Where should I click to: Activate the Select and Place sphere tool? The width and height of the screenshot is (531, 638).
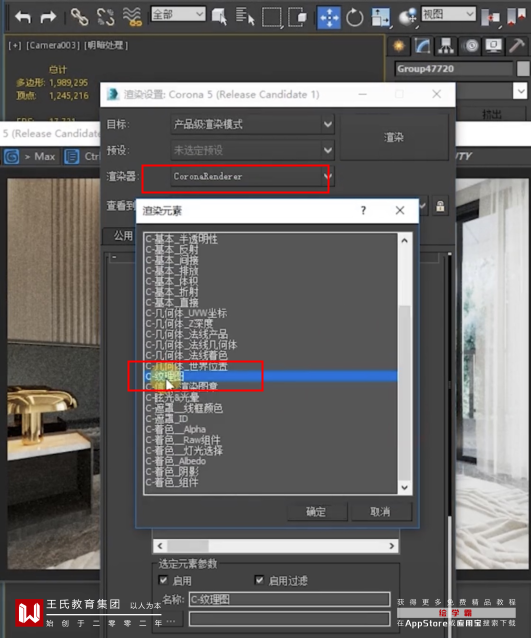point(407,17)
